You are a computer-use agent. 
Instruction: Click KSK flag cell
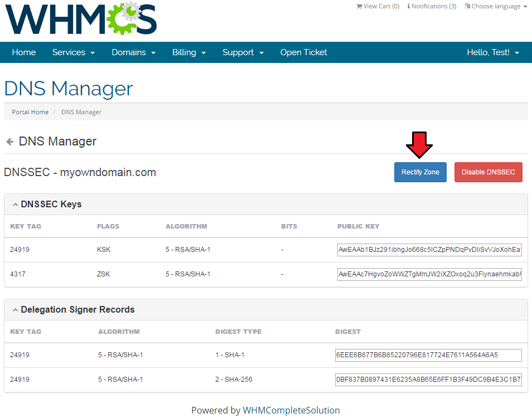click(x=104, y=250)
